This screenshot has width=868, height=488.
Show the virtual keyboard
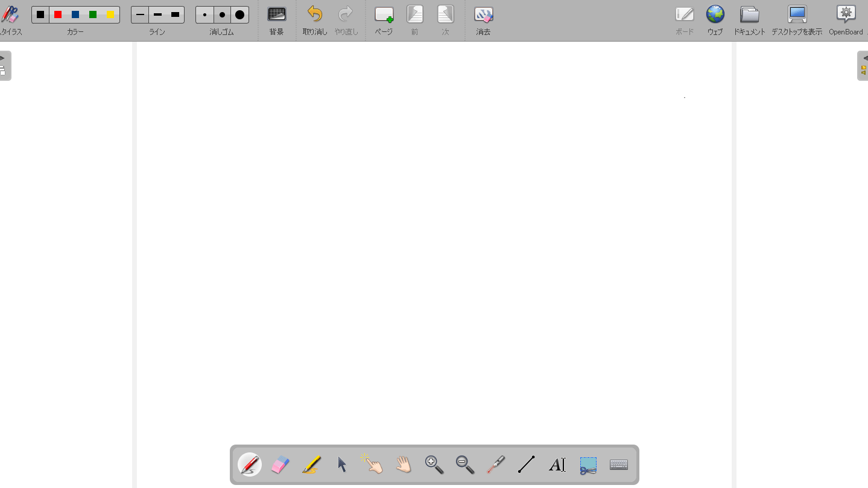tap(619, 464)
